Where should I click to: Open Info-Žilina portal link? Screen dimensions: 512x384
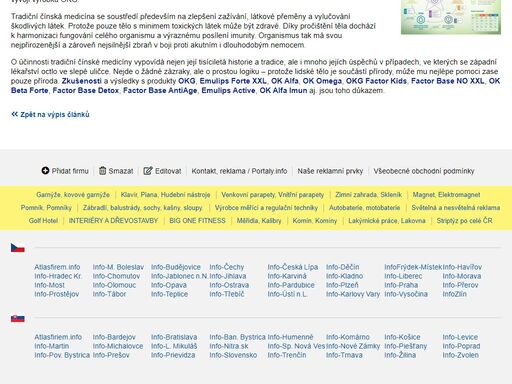400,355
